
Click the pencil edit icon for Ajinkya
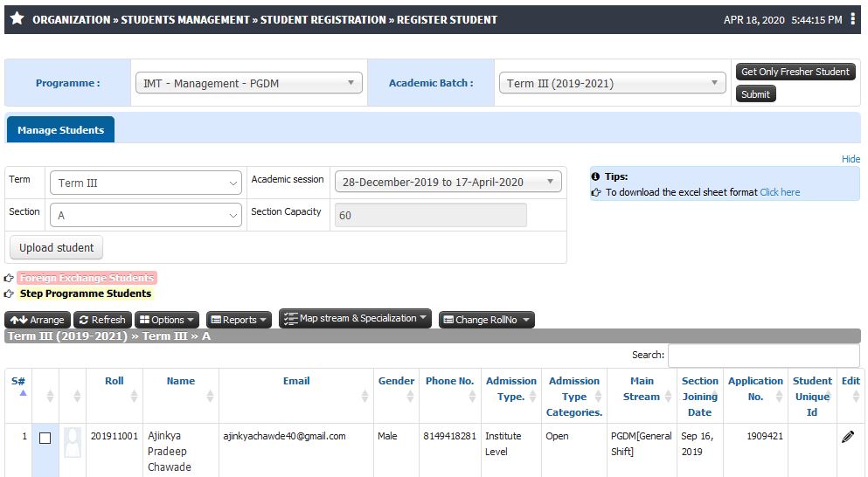(x=848, y=437)
